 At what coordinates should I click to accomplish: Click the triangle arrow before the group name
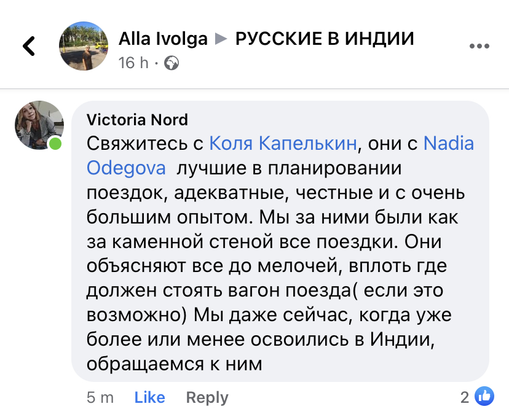click(x=221, y=39)
